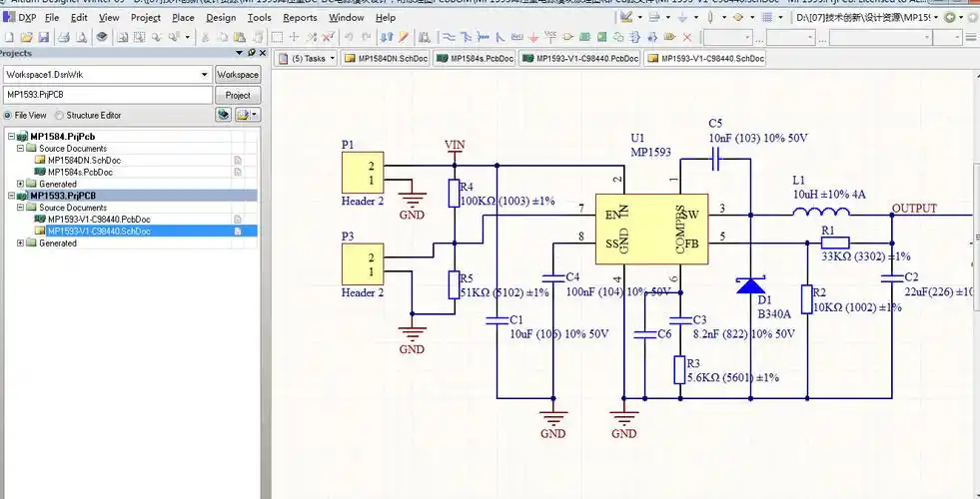Click the Open document folder icon
Screen dimensions: 980x499
click(27, 38)
